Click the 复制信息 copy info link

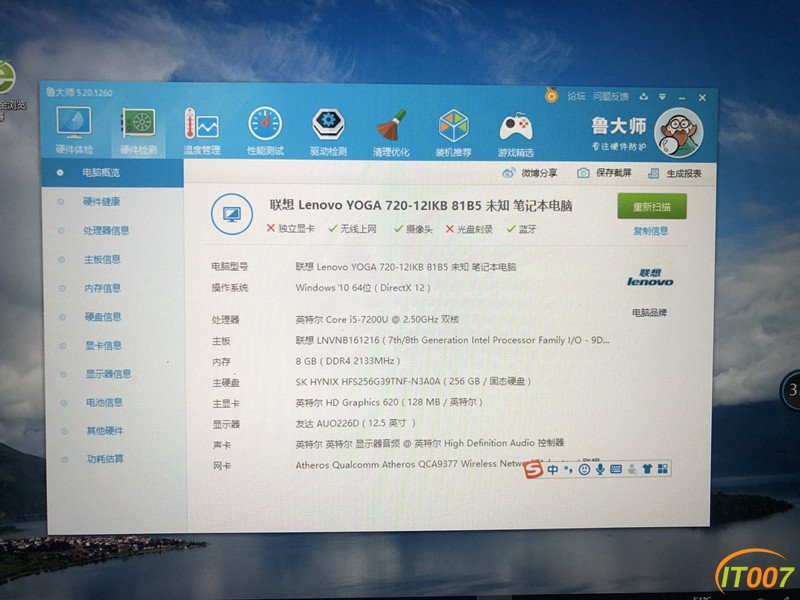[651, 231]
